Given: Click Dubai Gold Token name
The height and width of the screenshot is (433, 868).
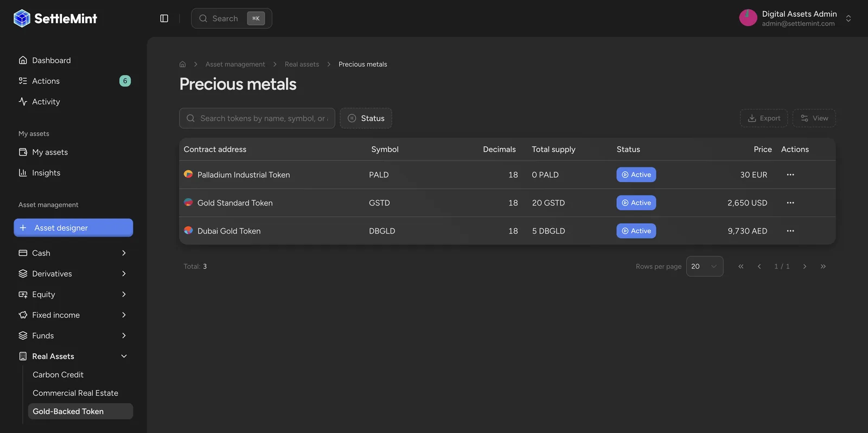Looking at the screenshot, I should tap(229, 231).
